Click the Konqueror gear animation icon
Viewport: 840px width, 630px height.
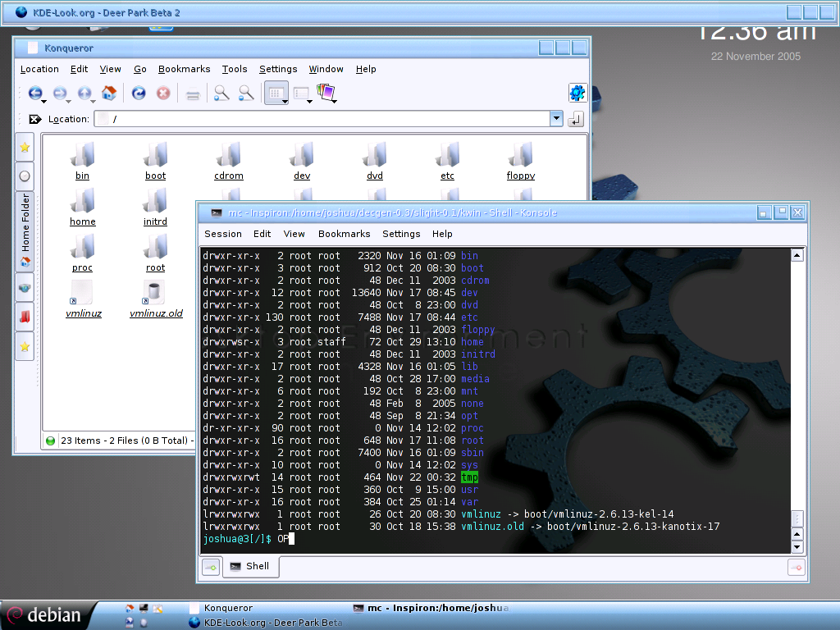pyautogui.click(x=577, y=94)
